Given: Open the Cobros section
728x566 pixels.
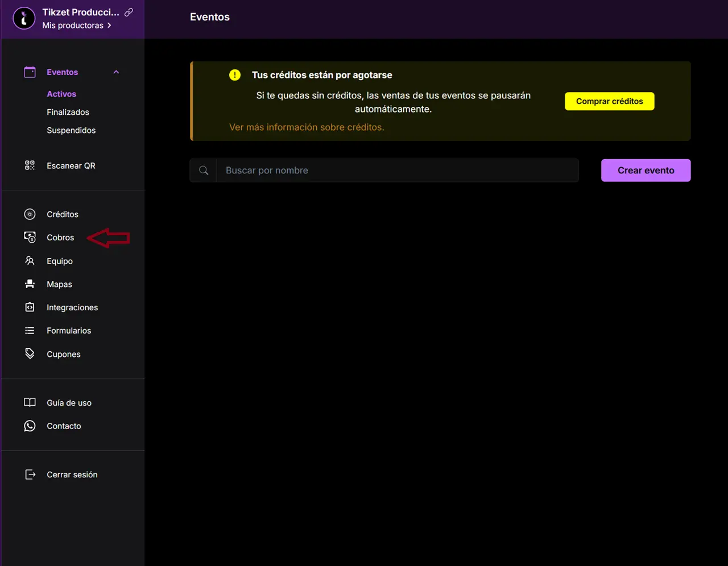Looking at the screenshot, I should pyautogui.click(x=60, y=238).
